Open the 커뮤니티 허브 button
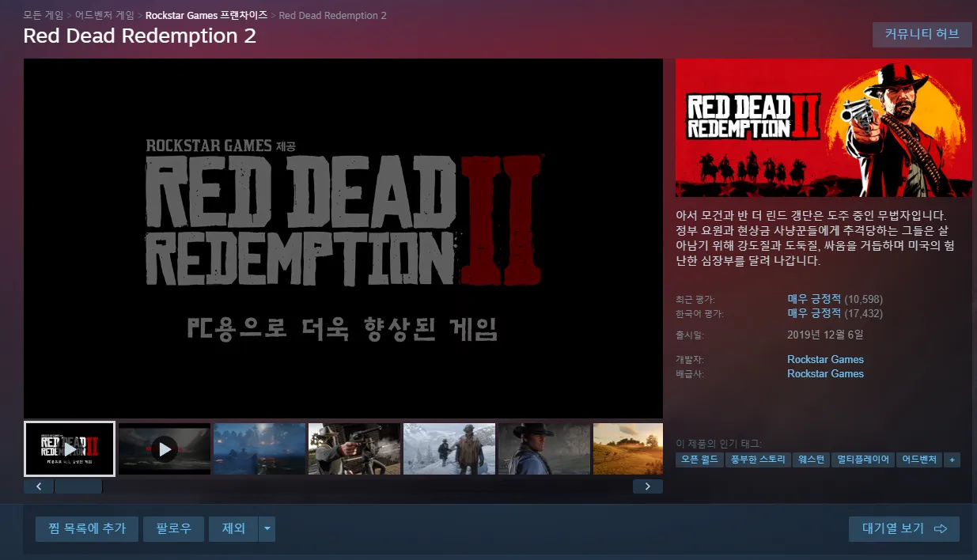977x560 pixels. pyautogui.click(x=922, y=34)
